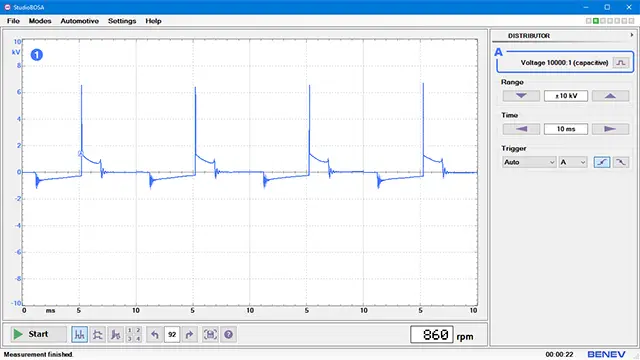Click the trigger point marker on the waveform

pyautogui.click(x=81, y=153)
